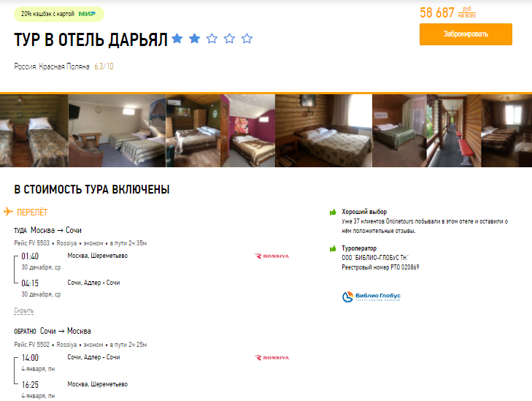Image resolution: width=532 pixels, height=401 pixels.
Task: Click the first filled hotel star
Action: (x=177, y=39)
